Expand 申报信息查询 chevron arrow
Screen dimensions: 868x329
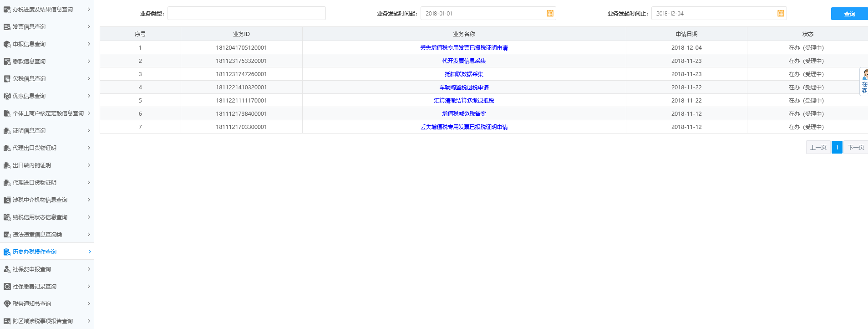(x=89, y=44)
